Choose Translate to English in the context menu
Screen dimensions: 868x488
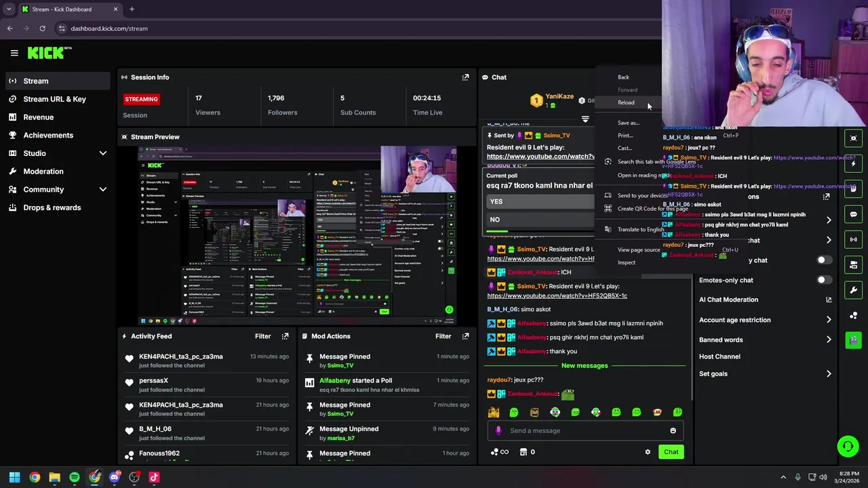640,230
